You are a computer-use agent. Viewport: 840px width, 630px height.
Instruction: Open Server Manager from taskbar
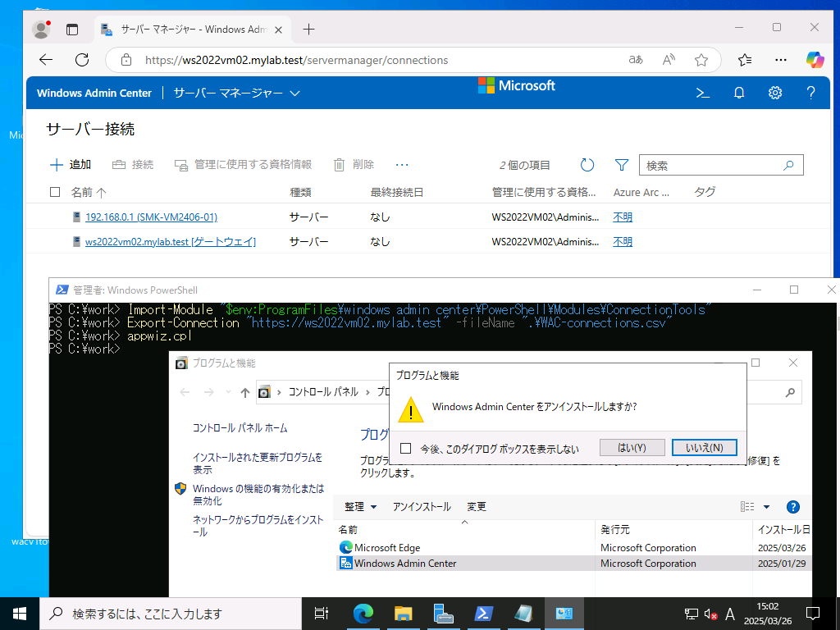tap(443, 614)
